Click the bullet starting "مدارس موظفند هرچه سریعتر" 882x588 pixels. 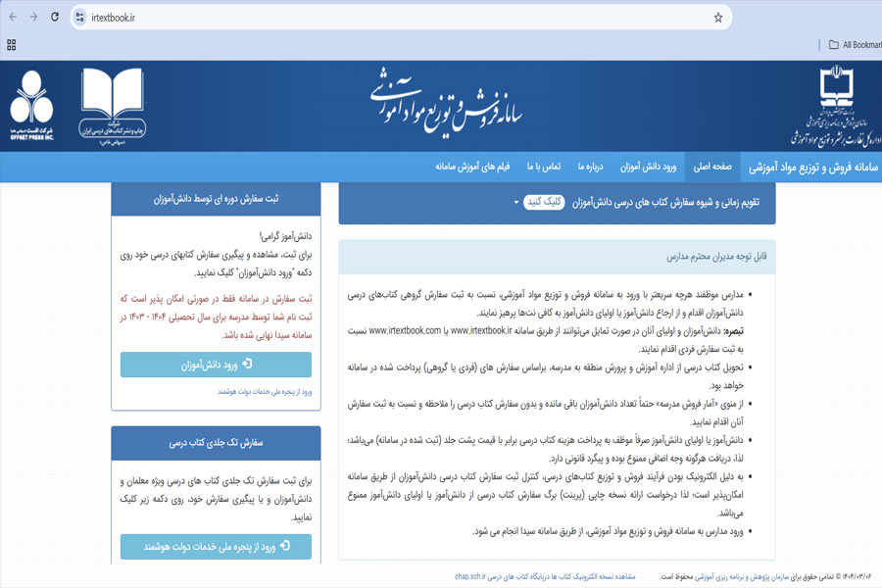pyautogui.click(x=546, y=303)
